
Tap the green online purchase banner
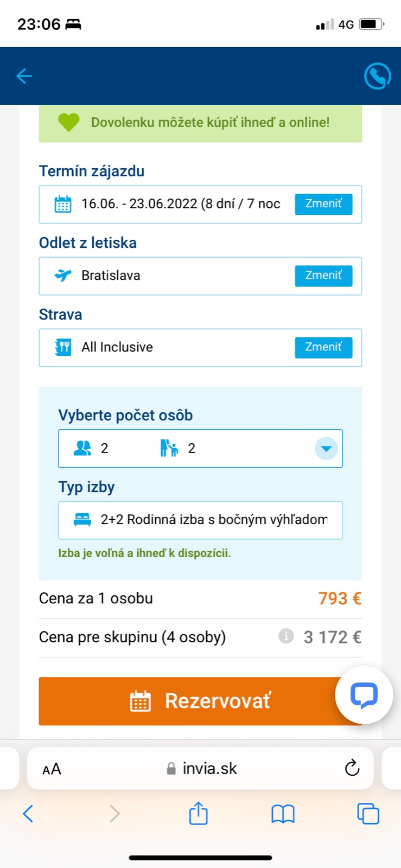click(200, 123)
